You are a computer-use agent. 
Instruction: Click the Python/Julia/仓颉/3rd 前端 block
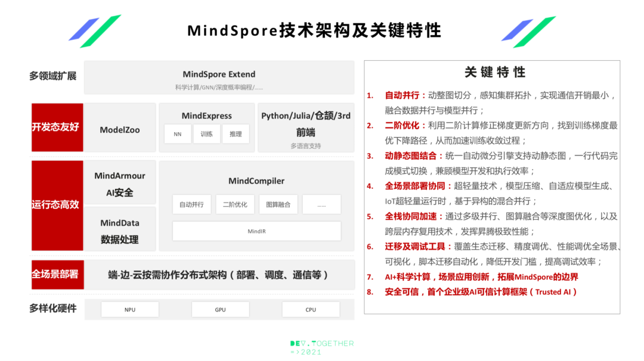pyautogui.click(x=306, y=127)
